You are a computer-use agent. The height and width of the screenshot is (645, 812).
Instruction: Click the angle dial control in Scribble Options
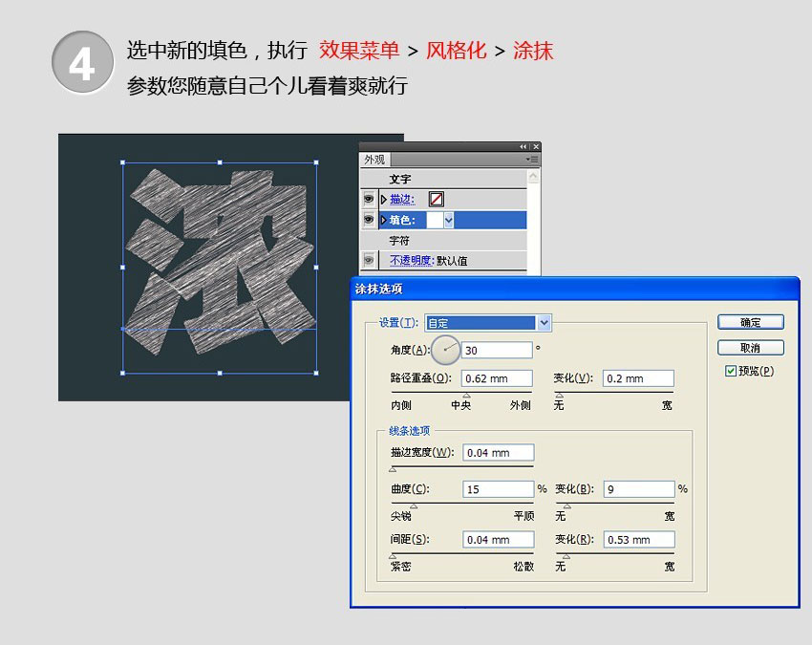pyautogui.click(x=445, y=349)
